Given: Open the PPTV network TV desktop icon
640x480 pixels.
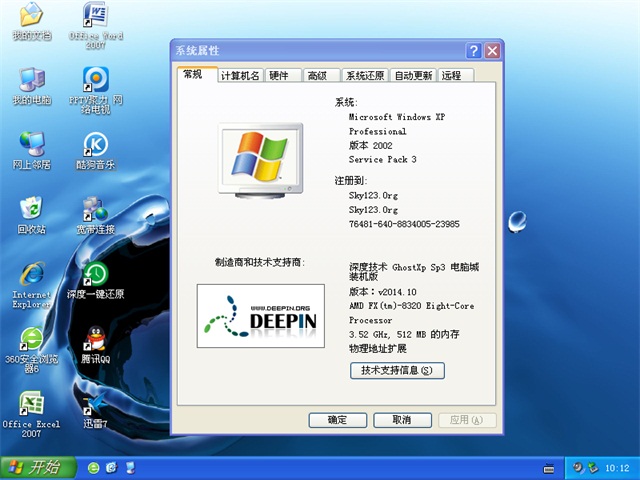Looking at the screenshot, I should pyautogui.click(x=95, y=80).
